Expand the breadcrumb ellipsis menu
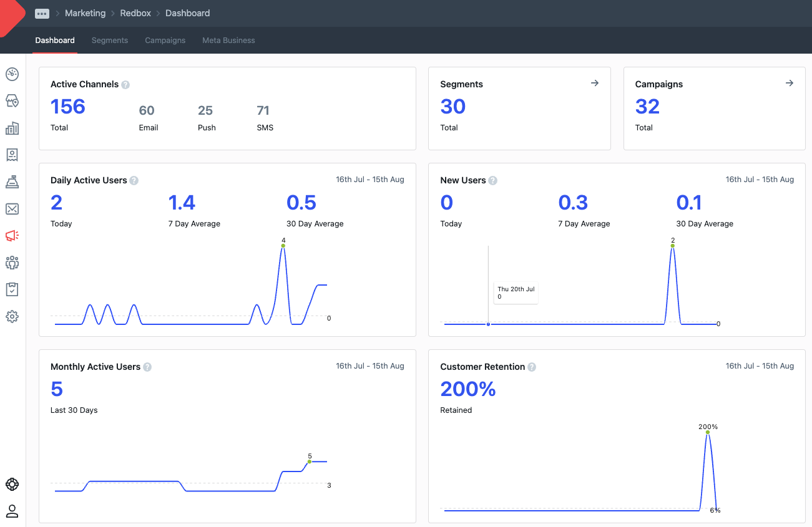 pyautogui.click(x=42, y=13)
